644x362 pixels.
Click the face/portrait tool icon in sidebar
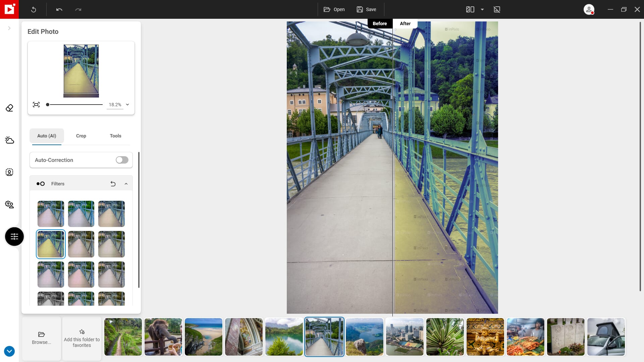(x=9, y=172)
